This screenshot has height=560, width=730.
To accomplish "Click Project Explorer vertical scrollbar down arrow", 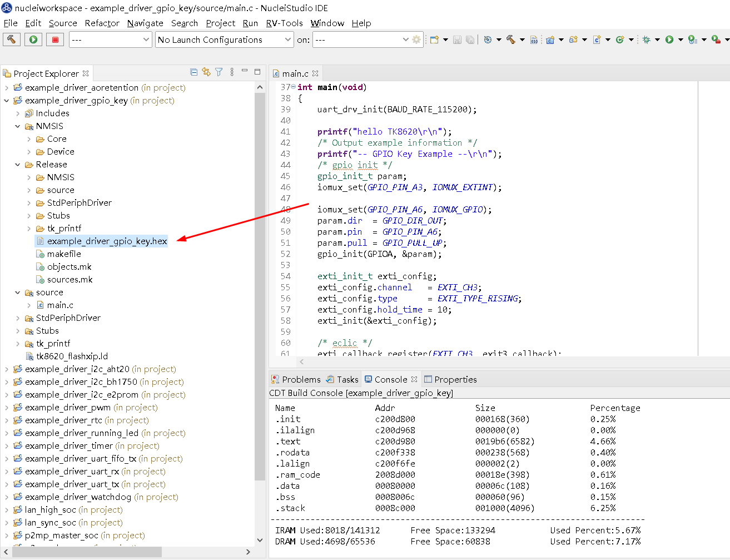I will coord(260,540).
